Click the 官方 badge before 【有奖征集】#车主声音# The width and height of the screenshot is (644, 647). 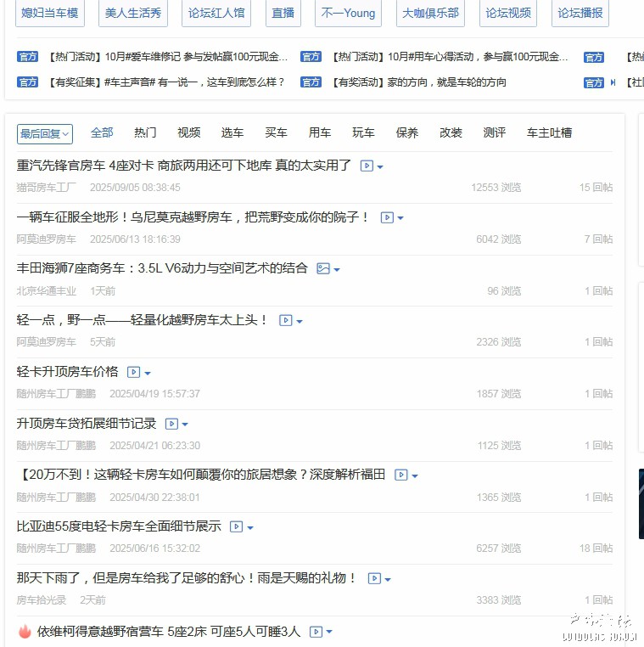click(x=28, y=82)
